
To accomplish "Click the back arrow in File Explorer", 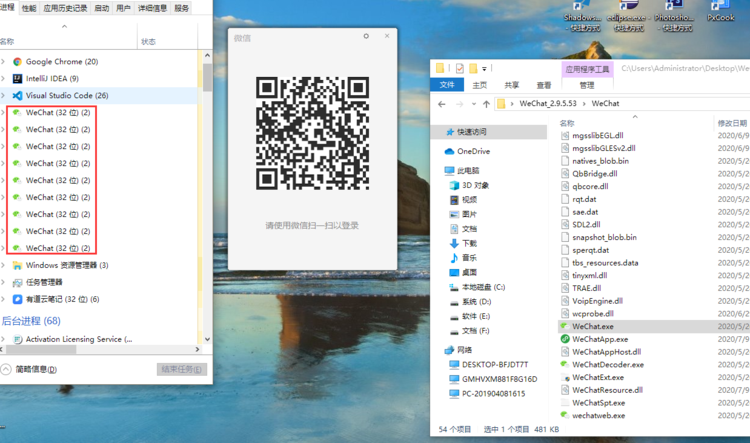I will (x=442, y=103).
